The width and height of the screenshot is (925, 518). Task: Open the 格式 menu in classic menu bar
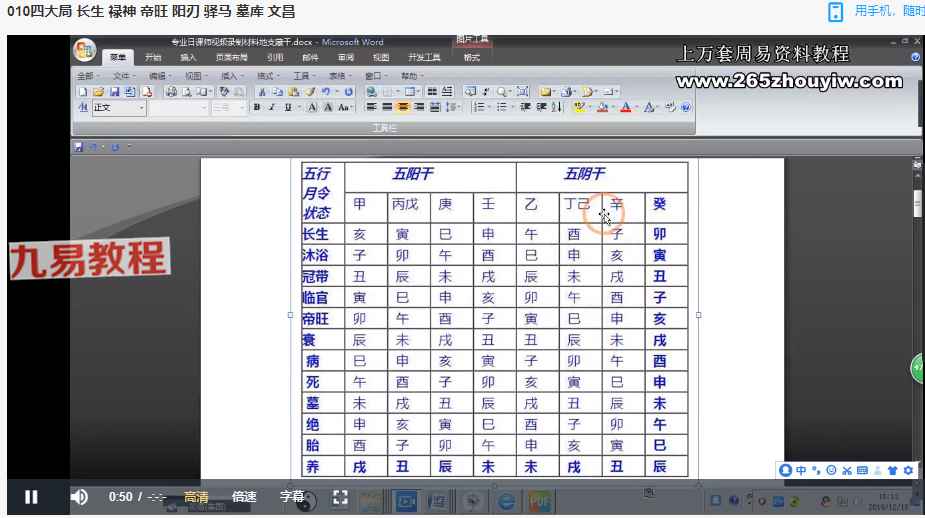[268, 76]
